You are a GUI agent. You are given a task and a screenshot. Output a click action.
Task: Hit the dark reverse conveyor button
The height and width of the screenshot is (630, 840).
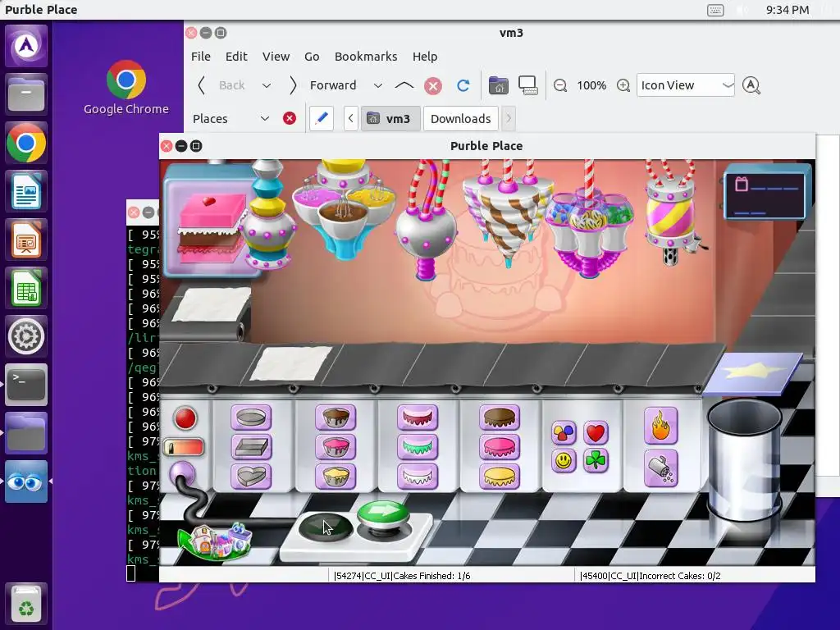coord(325,526)
